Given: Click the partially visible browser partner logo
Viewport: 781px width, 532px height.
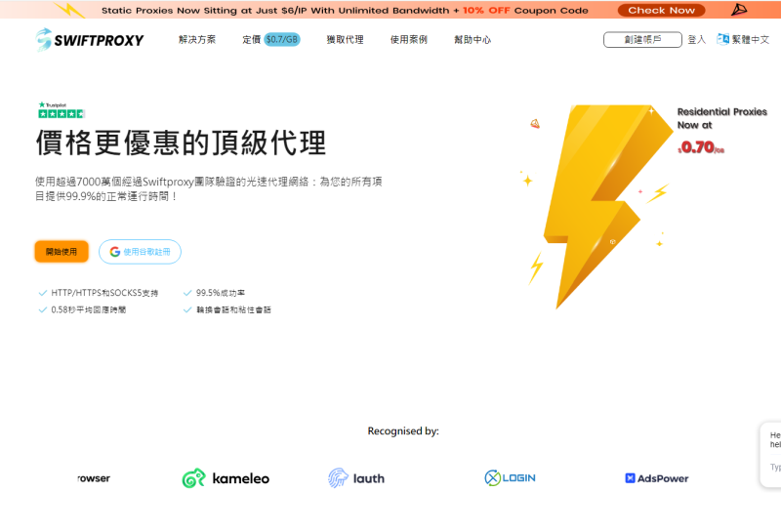Looking at the screenshot, I should 94,478.
